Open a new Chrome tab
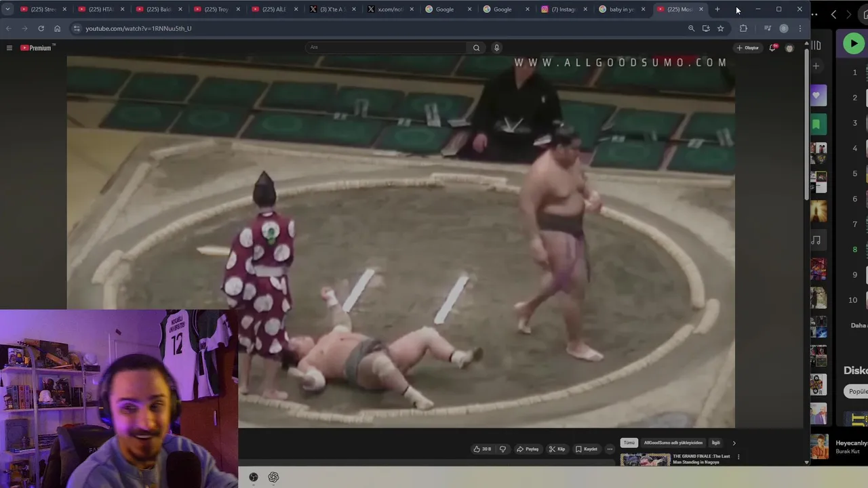 tap(717, 9)
